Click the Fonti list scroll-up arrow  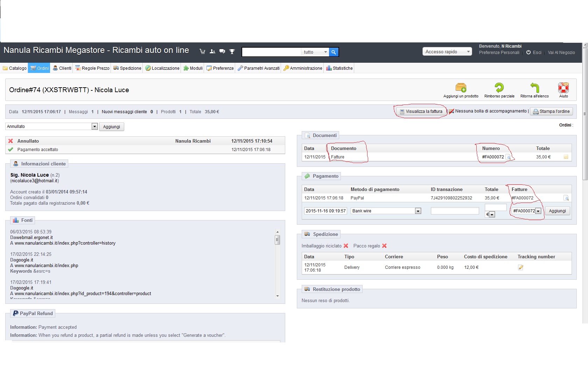(278, 232)
